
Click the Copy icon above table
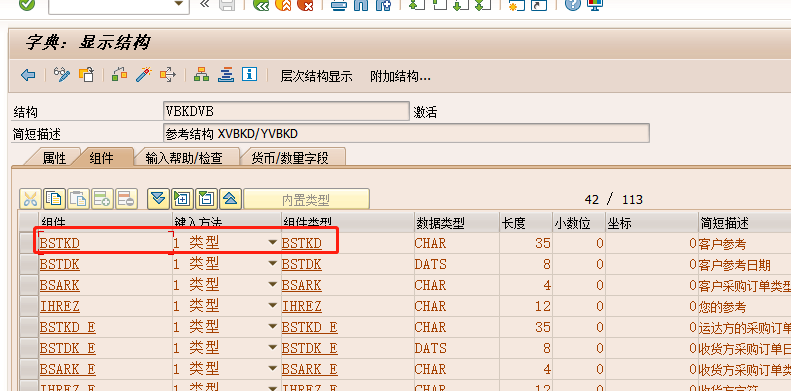(54, 199)
